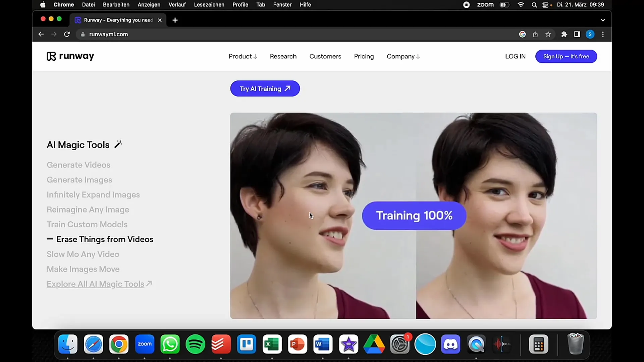Click the address bar showing runwayml.com
This screenshot has height=362, width=644.
pos(108,34)
